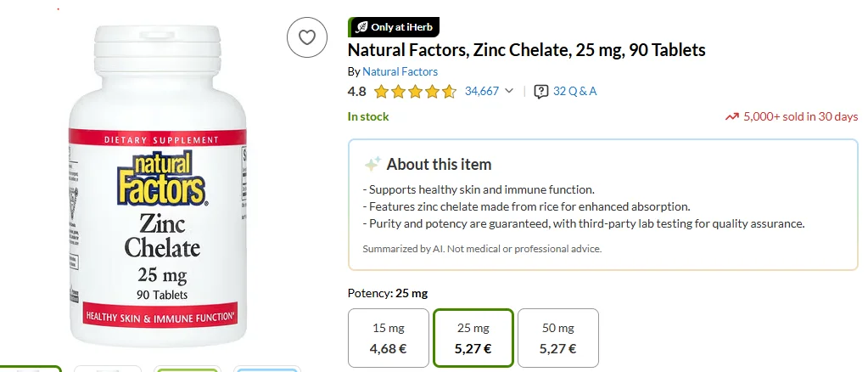Click the Q&A speech bubble icon
This screenshot has width=868, height=372.
coord(541,91)
